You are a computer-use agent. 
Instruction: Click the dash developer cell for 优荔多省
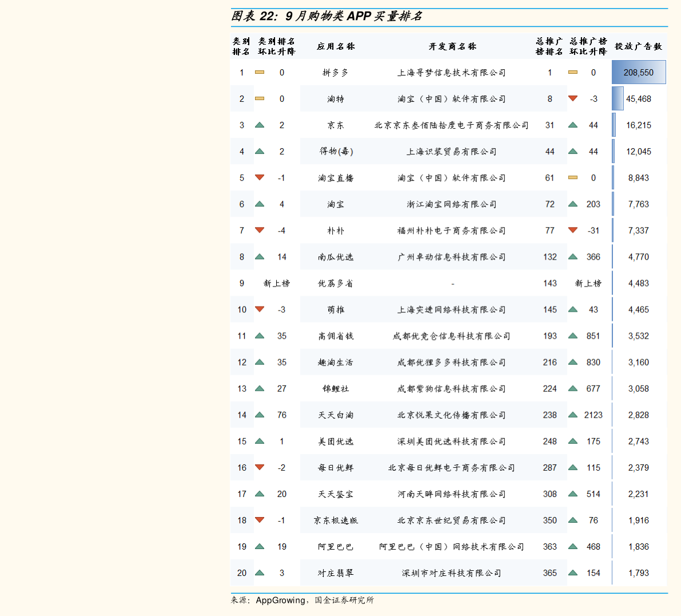(x=452, y=284)
